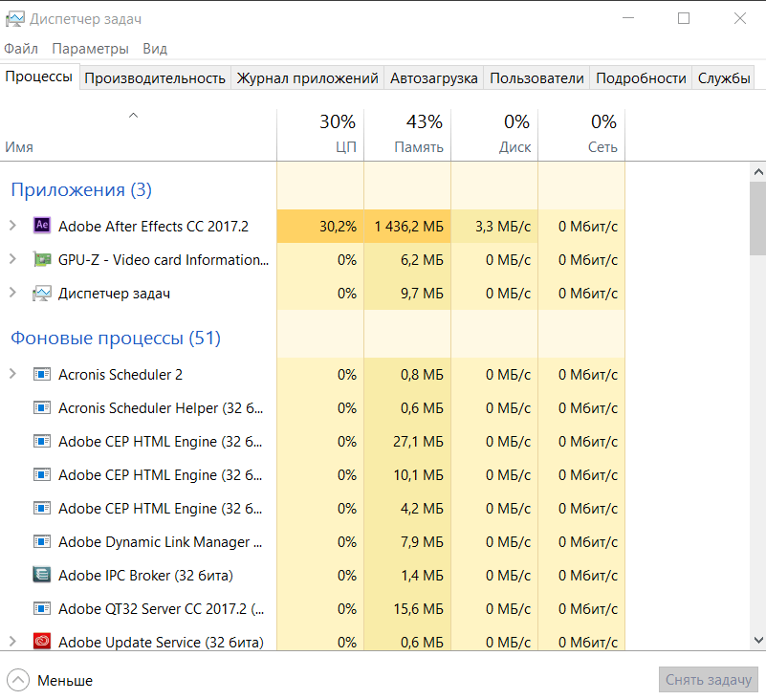
Task: Select the Приложения (3) group header
Action: 81,189
